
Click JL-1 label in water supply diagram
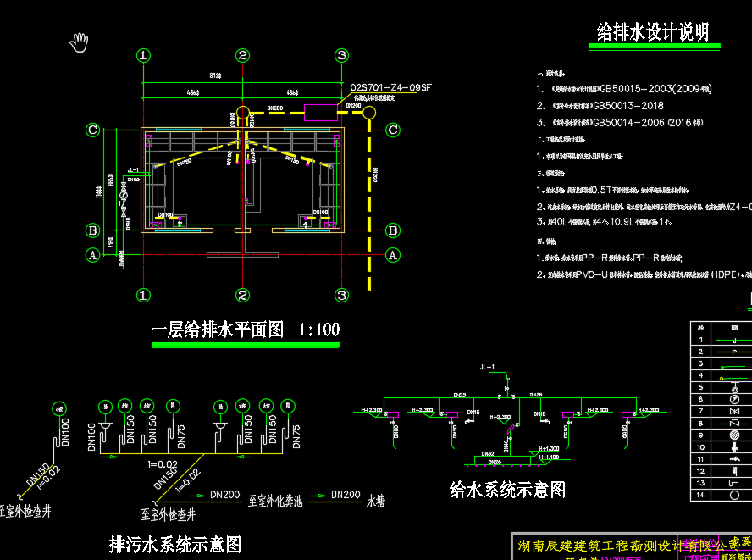(x=487, y=367)
